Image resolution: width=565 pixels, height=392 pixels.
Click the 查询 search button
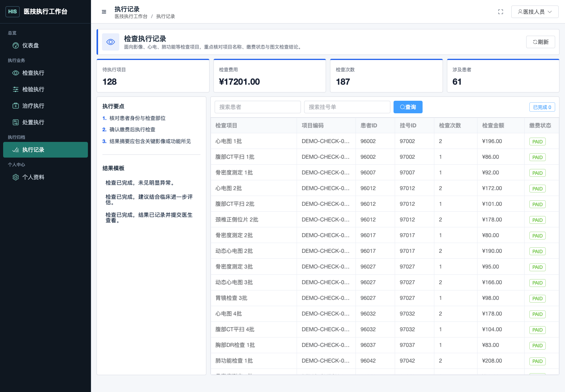pyautogui.click(x=408, y=107)
